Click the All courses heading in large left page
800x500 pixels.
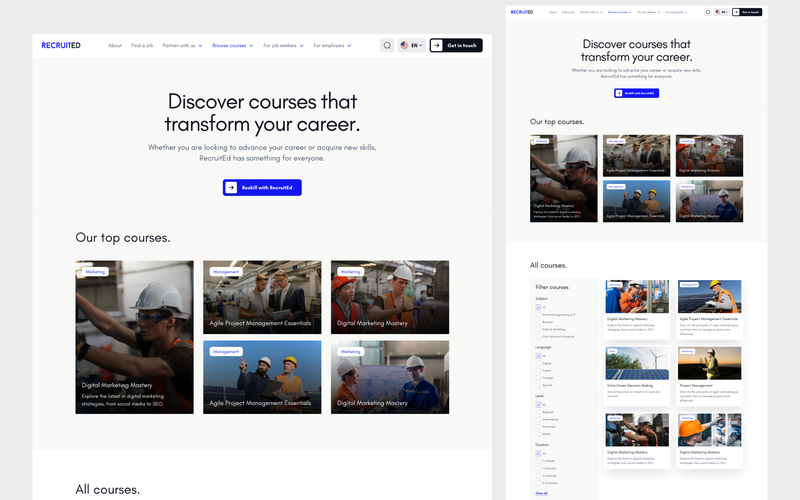[108, 489]
